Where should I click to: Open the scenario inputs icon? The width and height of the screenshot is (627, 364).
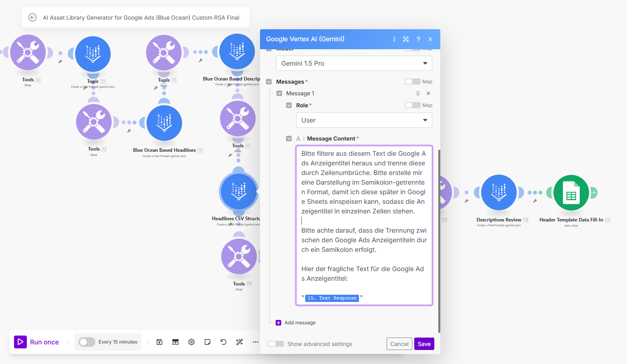click(175, 342)
